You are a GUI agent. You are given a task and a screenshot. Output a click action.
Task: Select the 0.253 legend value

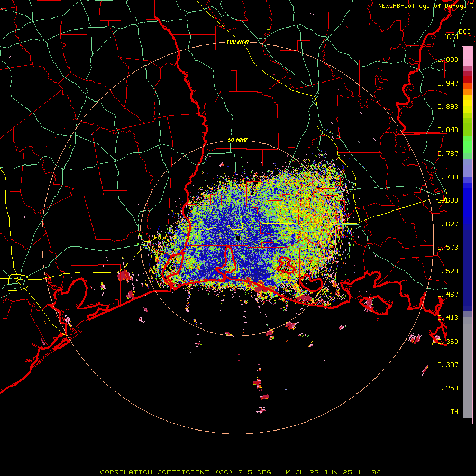[448, 388]
